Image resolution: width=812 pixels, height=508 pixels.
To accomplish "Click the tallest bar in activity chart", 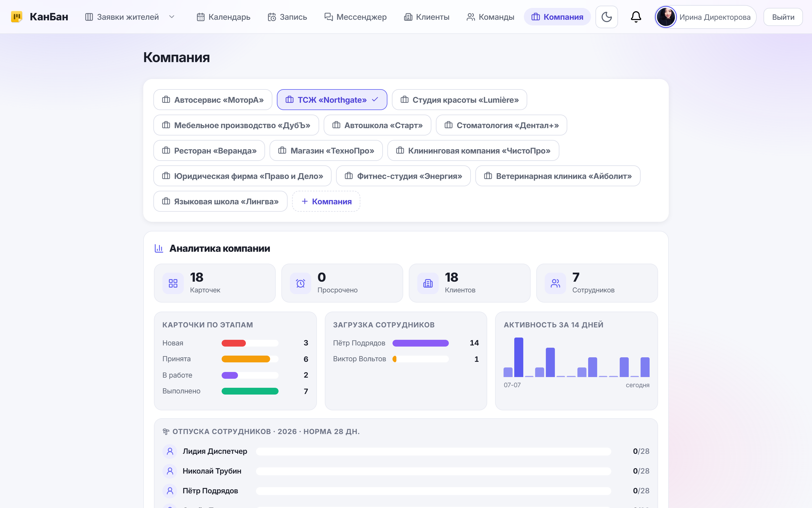I will click(518, 357).
